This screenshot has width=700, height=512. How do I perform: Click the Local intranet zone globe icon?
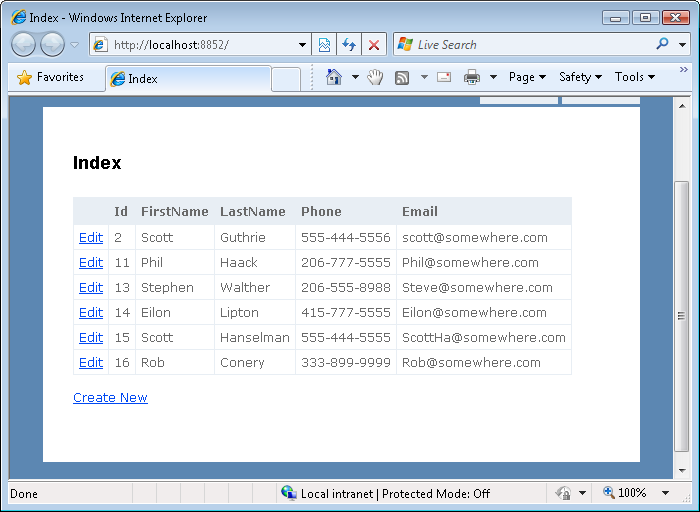(x=289, y=493)
